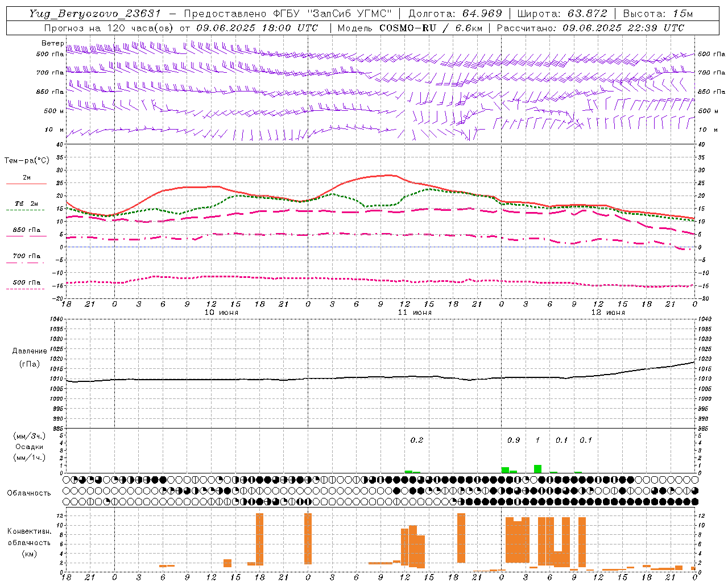
Task: Click the Ветер panel label
Action: click(52, 43)
